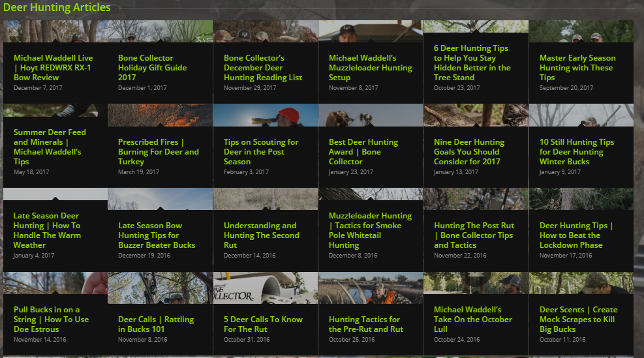Viewport: 644px width, 358px height.
Task: Open Late Season Deer Hunting Warm Weather article
Action: click(x=47, y=230)
